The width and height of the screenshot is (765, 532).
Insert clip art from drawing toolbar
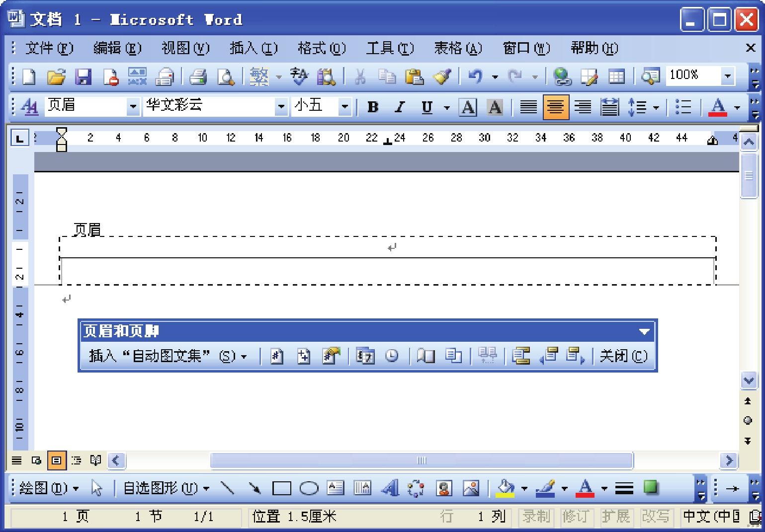pos(443,488)
